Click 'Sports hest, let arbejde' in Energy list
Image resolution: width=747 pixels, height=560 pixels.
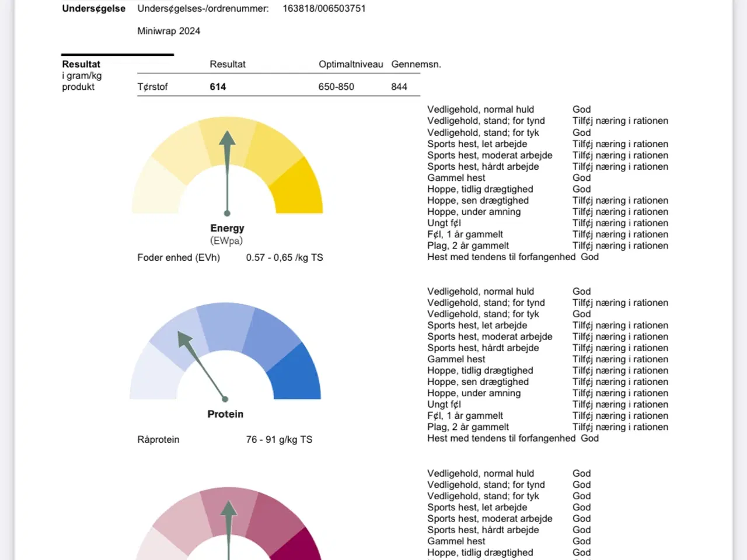click(477, 144)
